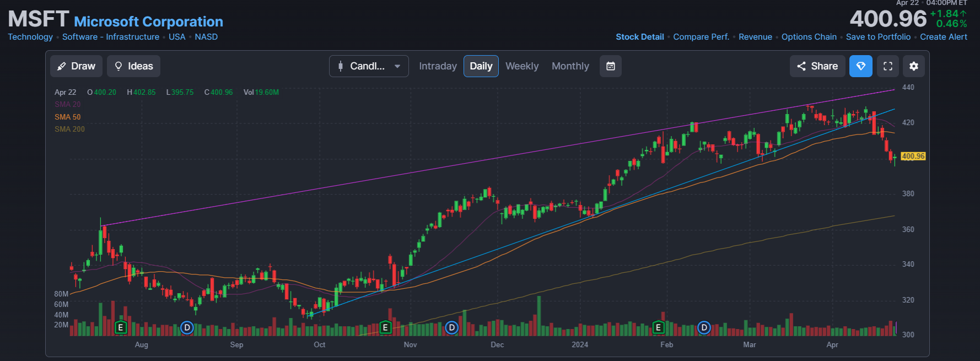Click the yellow 400.96 price tag on axis
Image resolution: width=980 pixels, height=361 pixels.
pyautogui.click(x=913, y=157)
